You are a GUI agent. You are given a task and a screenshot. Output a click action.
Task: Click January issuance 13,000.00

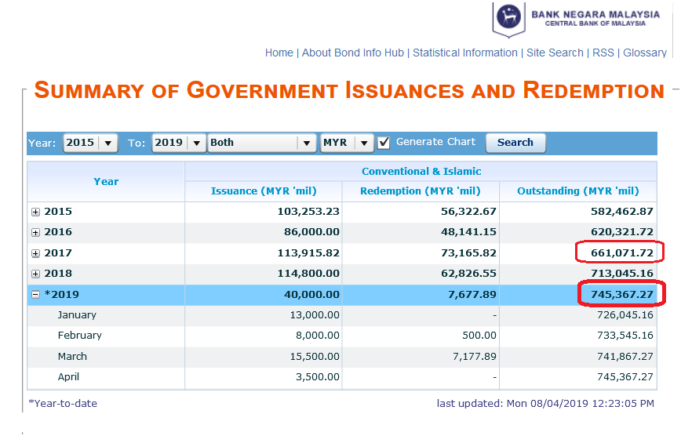pos(314,315)
